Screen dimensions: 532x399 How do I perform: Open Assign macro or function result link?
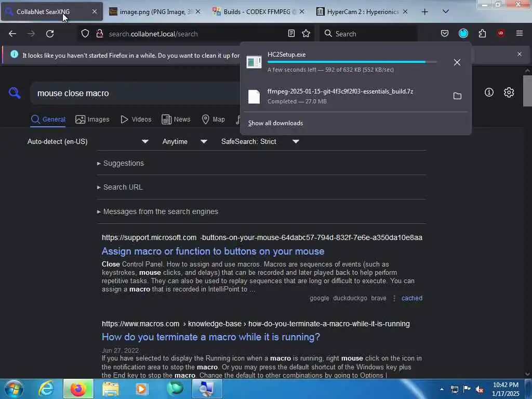coord(213,251)
